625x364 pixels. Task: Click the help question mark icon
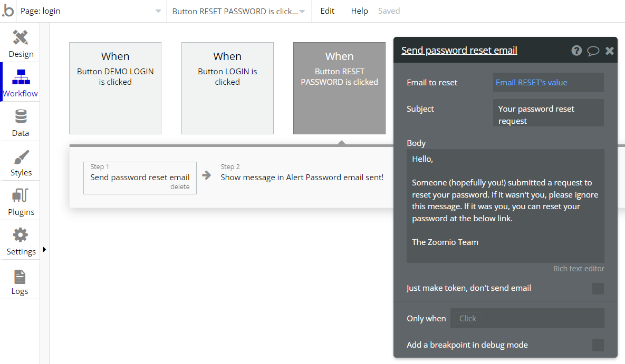[576, 51]
